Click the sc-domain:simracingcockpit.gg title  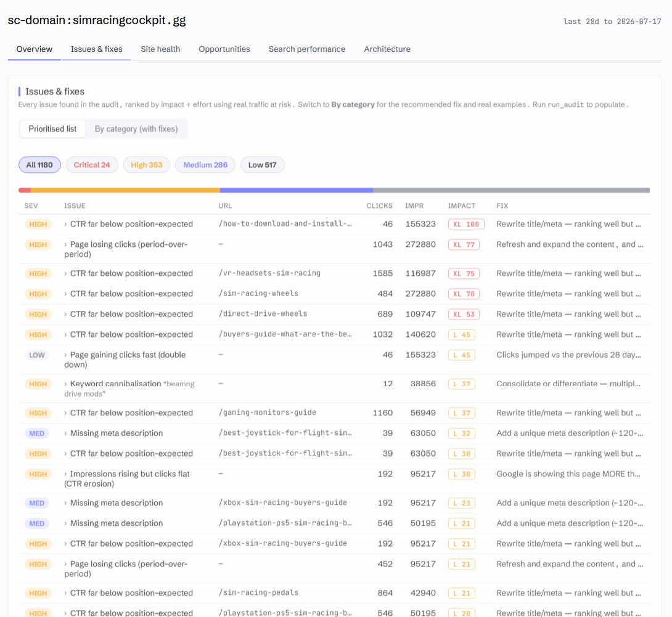(x=97, y=20)
